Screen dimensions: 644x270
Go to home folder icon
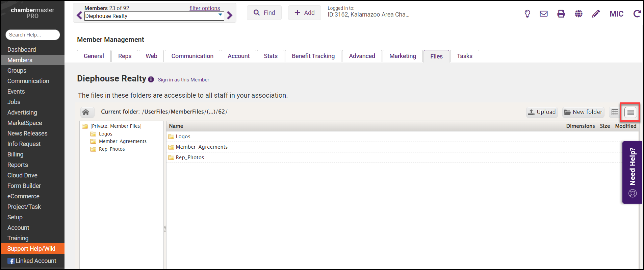[86, 112]
